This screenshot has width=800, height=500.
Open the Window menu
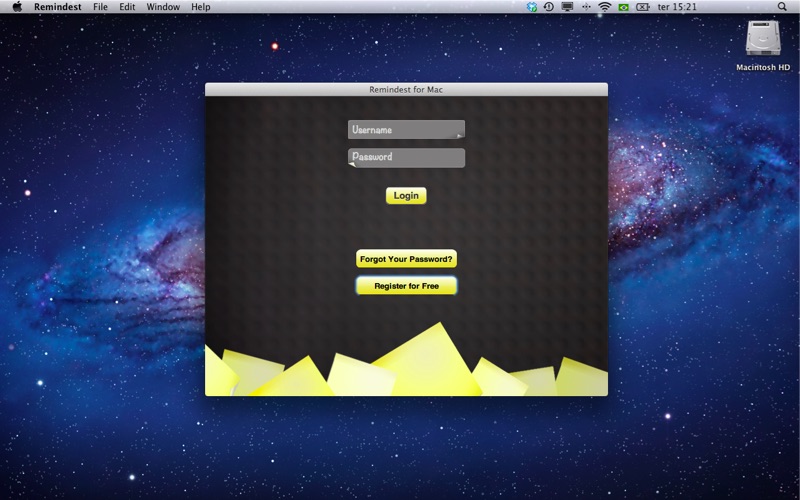pyautogui.click(x=163, y=7)
